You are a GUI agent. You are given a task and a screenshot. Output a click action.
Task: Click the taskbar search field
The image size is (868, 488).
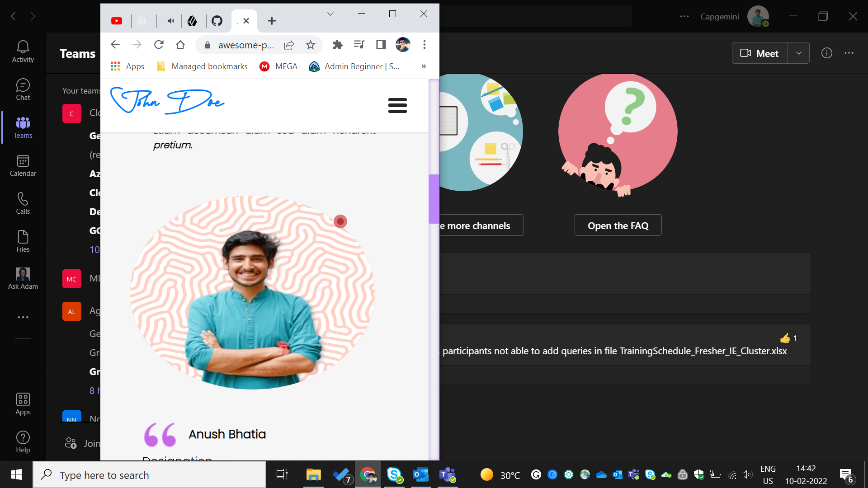pos(149,474)
